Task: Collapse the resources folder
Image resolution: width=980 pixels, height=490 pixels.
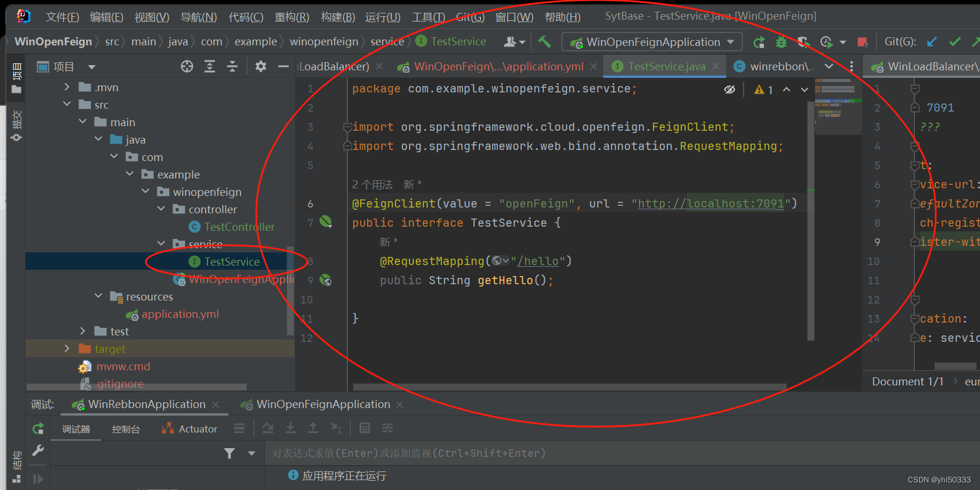Action: 98,296
